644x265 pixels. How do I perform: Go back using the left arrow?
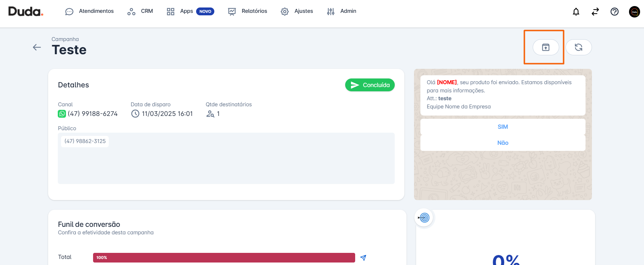tap(37, 47)
